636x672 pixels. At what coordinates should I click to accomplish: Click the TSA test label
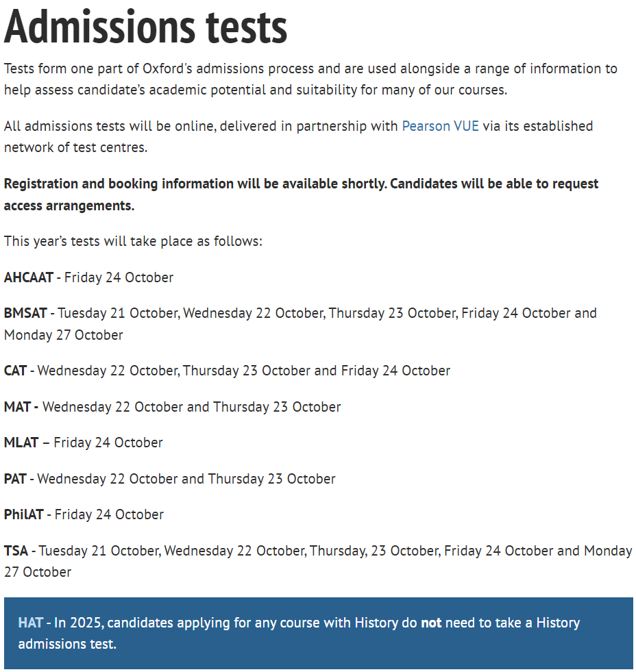[16, 550]
